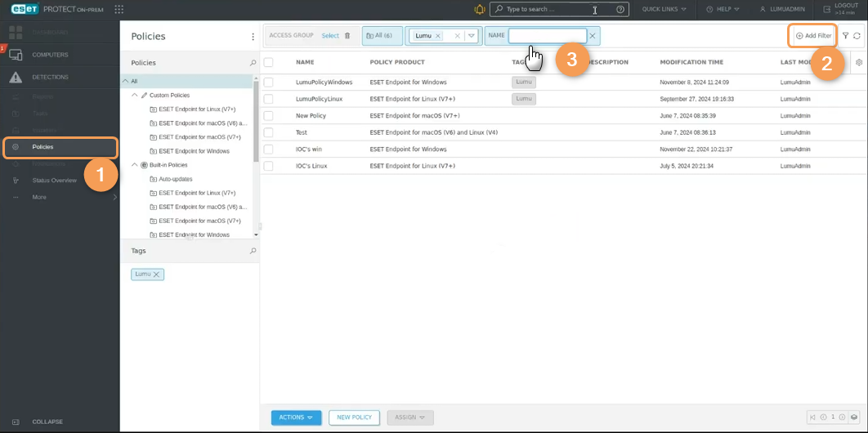Click the Name filter text field

547,36
